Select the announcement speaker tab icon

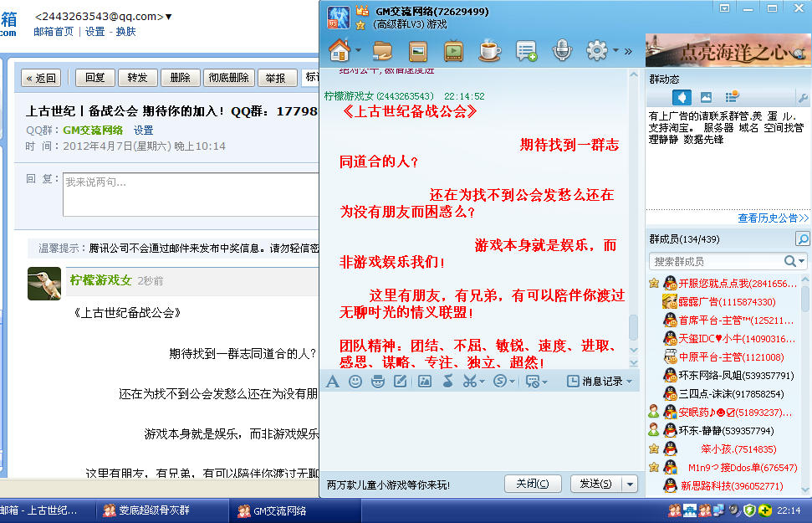(x=682, y=97)
